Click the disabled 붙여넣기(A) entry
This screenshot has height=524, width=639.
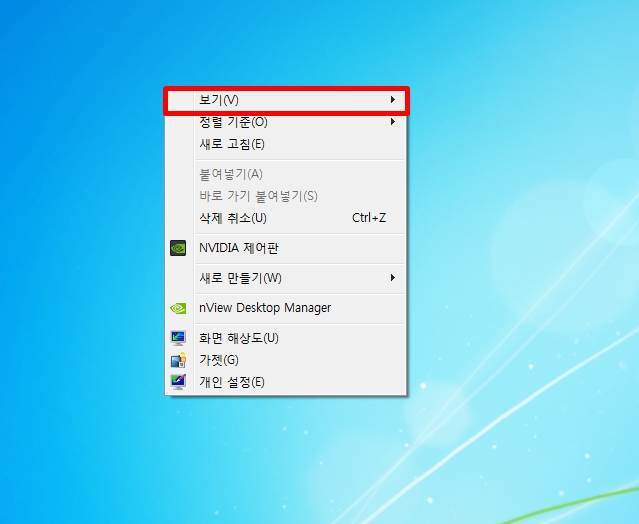pyautogui.click(x=286, y=174)
